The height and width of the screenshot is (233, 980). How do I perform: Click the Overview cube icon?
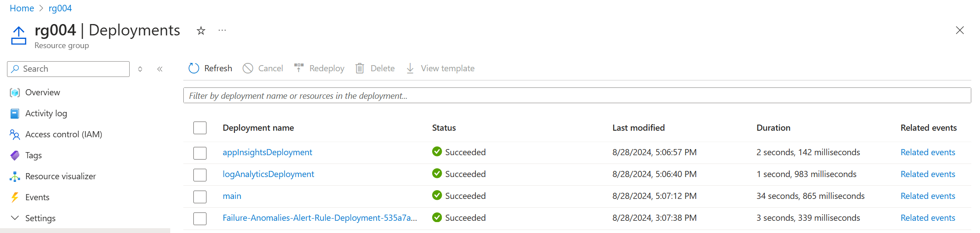[15, 92]
